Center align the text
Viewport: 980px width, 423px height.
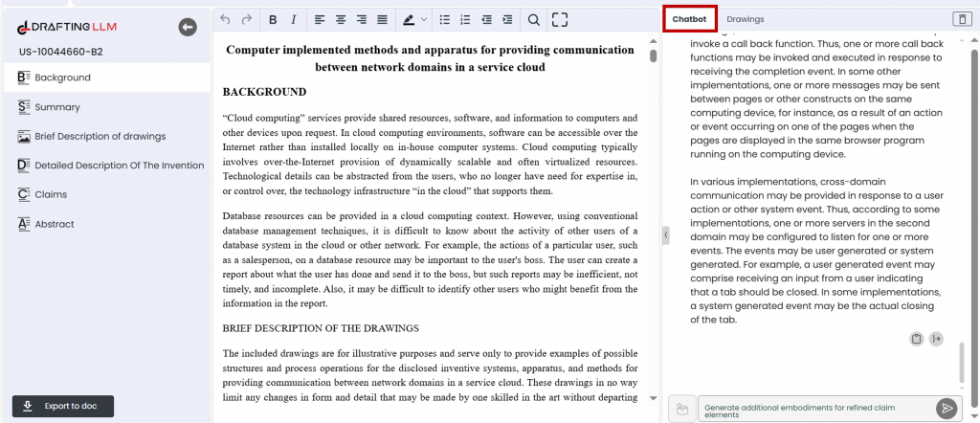[x=341, y=20]
